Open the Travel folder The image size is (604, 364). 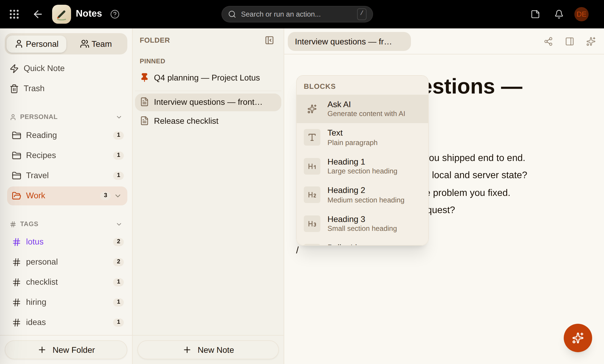tap(67, 175)
